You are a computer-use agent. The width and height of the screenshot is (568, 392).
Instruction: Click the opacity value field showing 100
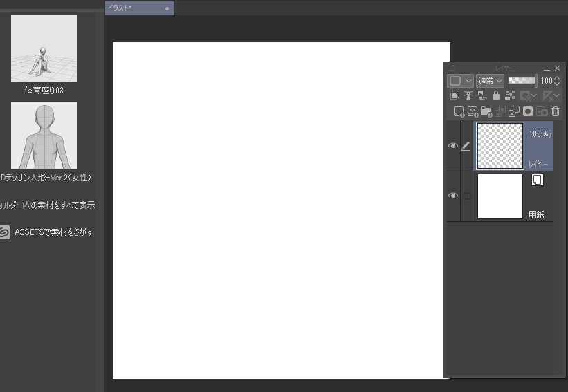pyautogui.click(x=547, y=81)
